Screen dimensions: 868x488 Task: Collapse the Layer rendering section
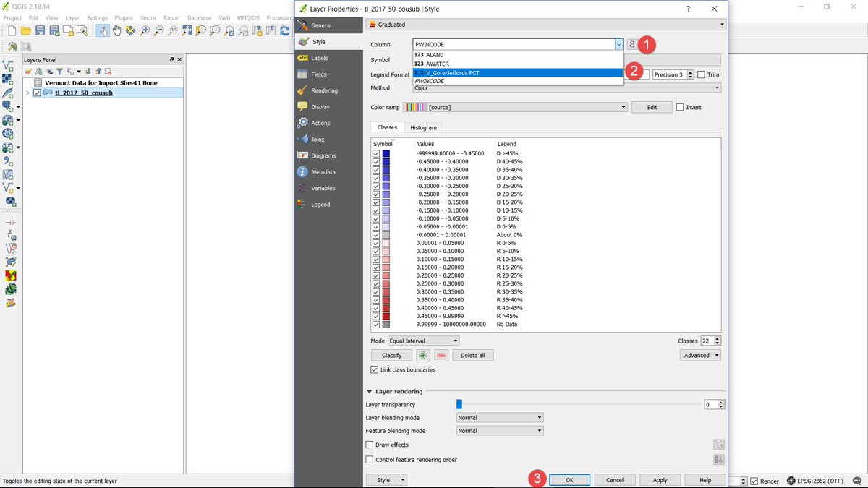point(370,391)
